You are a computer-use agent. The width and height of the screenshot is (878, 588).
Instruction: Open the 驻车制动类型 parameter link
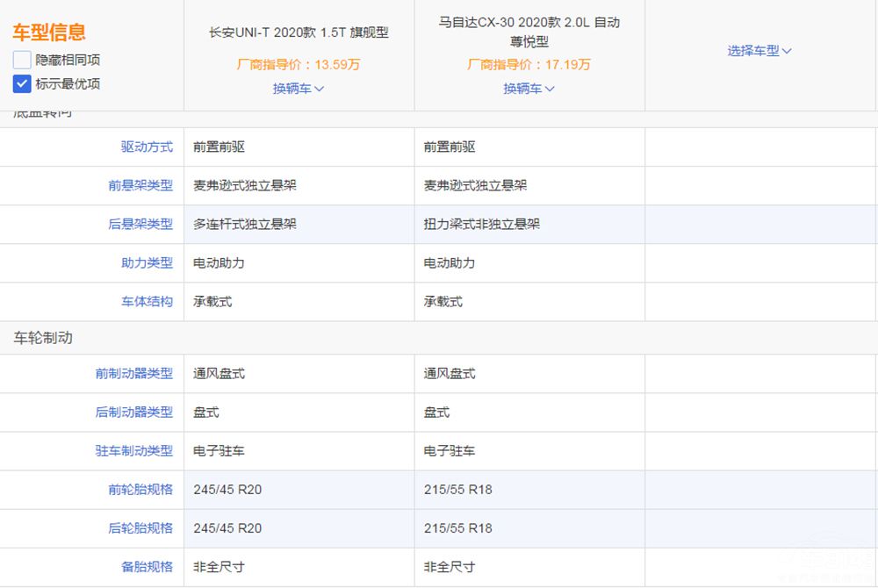(134, 451)
